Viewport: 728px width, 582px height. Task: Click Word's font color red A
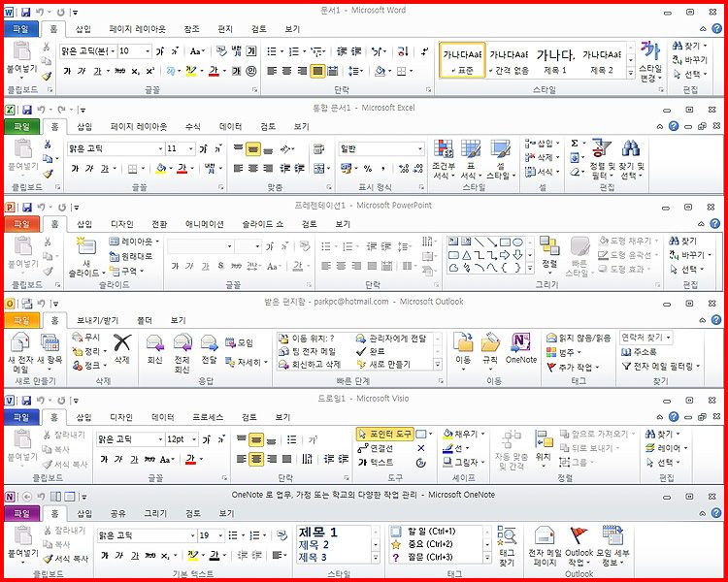[x=214, y=71]
